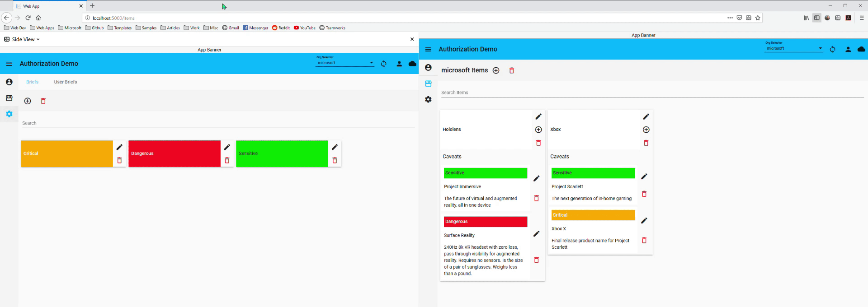Delete the Sensitive brief
Image resolution: width=868 pixels, height=307 pixels.
click(x=335, y=160)
